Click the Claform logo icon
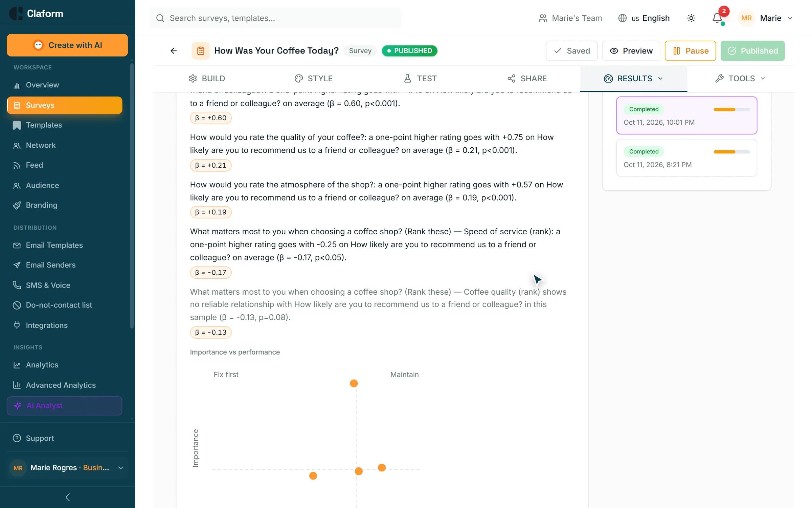The width and height of the screenshot is (812, 508). click(x=16, y=14)
